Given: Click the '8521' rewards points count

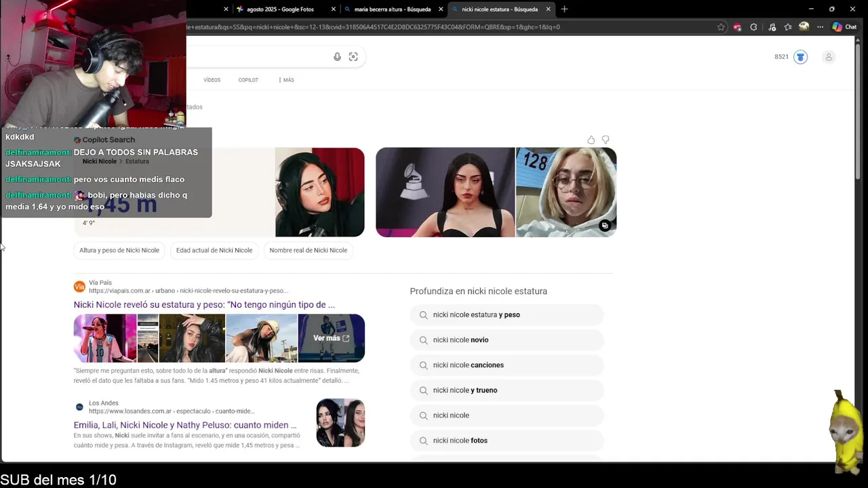Looking at the screenshot, I should click(x=781, y=57).
